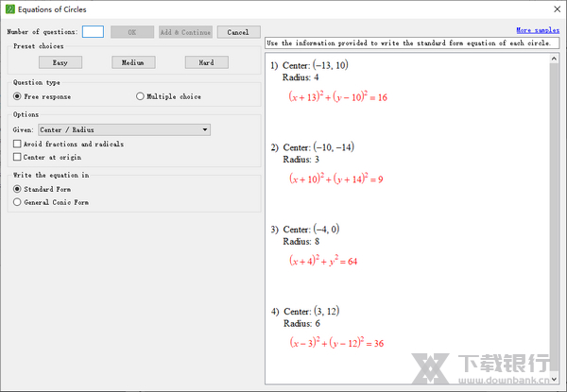Select the Standard Form radio button
The height and width of the screenshot is (392, 567).
tap(17, 189)
